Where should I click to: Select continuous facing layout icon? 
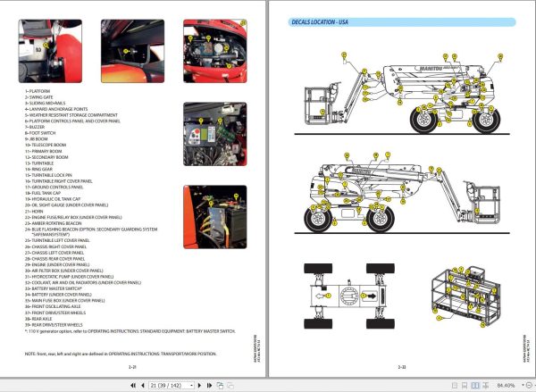point(485,386)
